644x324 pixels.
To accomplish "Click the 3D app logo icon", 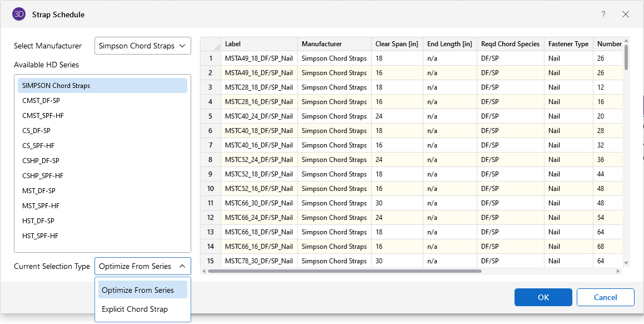I will [x=19, y=14].
